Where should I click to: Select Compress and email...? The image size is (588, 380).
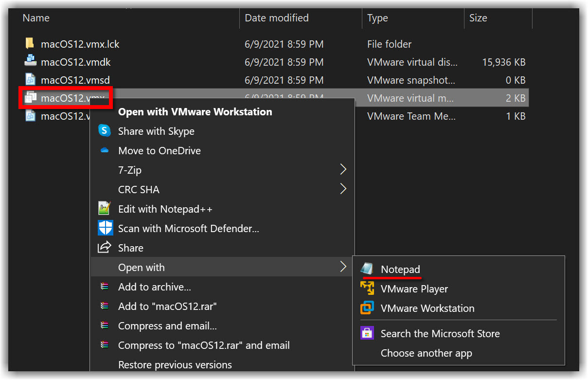[167, 326]
